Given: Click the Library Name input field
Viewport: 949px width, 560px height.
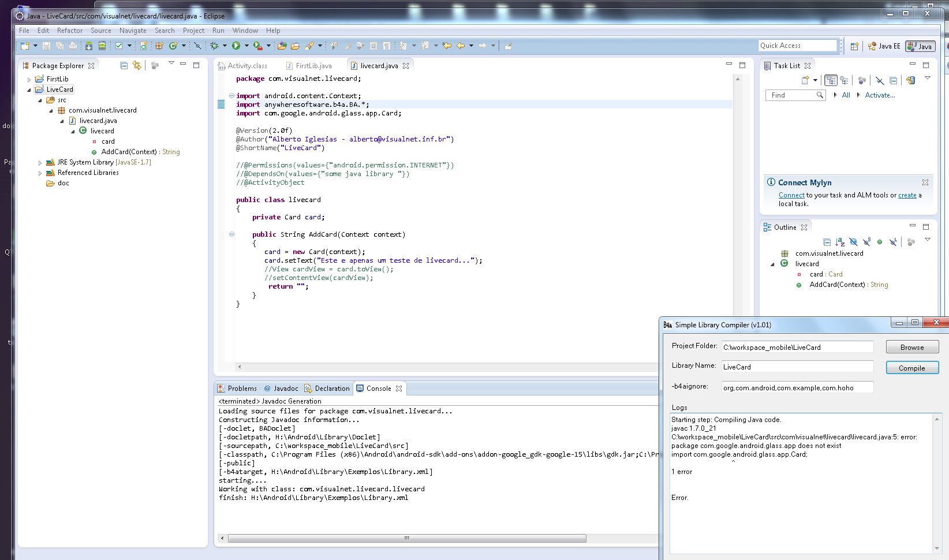Looking at the screenshot, I should click(x=797, y=367).
